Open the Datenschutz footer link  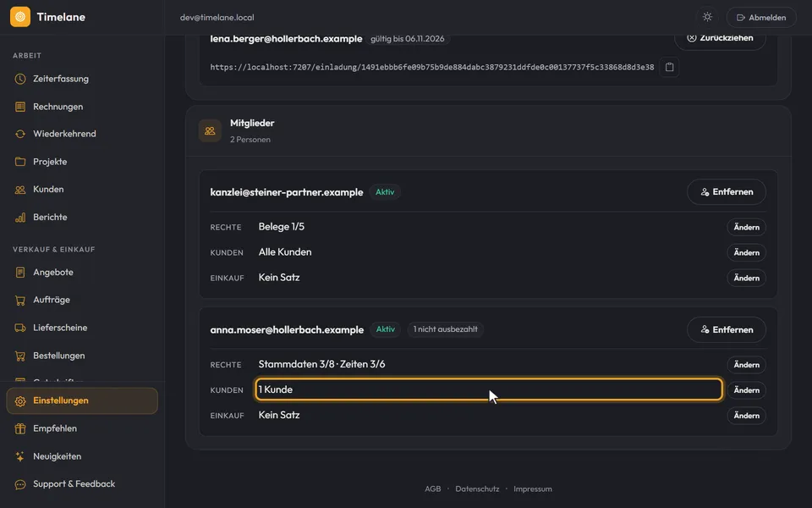(x=477, y=489)
